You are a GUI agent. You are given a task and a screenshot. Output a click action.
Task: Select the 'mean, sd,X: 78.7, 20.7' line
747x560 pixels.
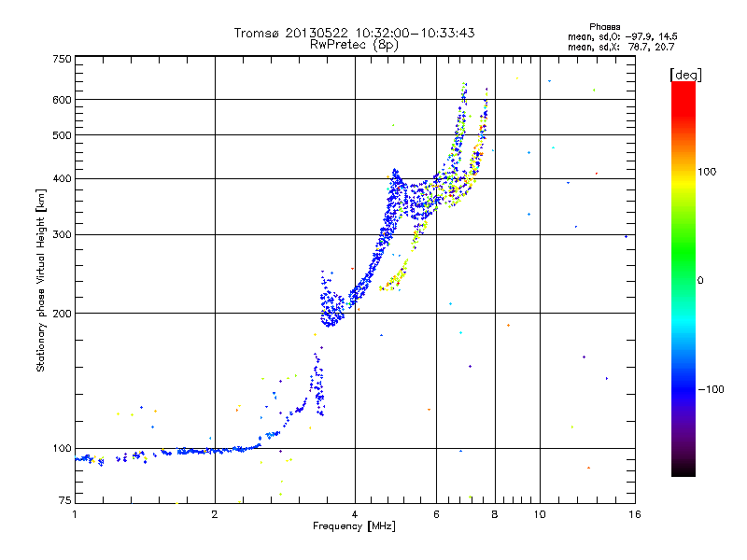(x=621, y=47)
